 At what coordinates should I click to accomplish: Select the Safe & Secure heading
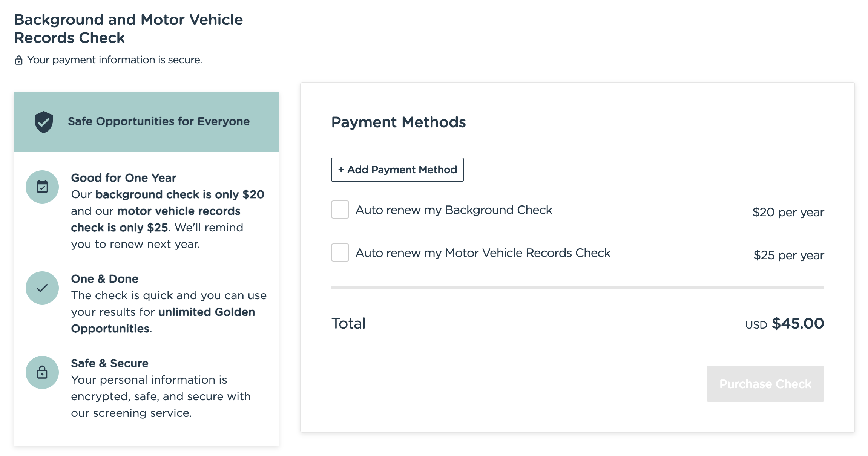point(110,363)
